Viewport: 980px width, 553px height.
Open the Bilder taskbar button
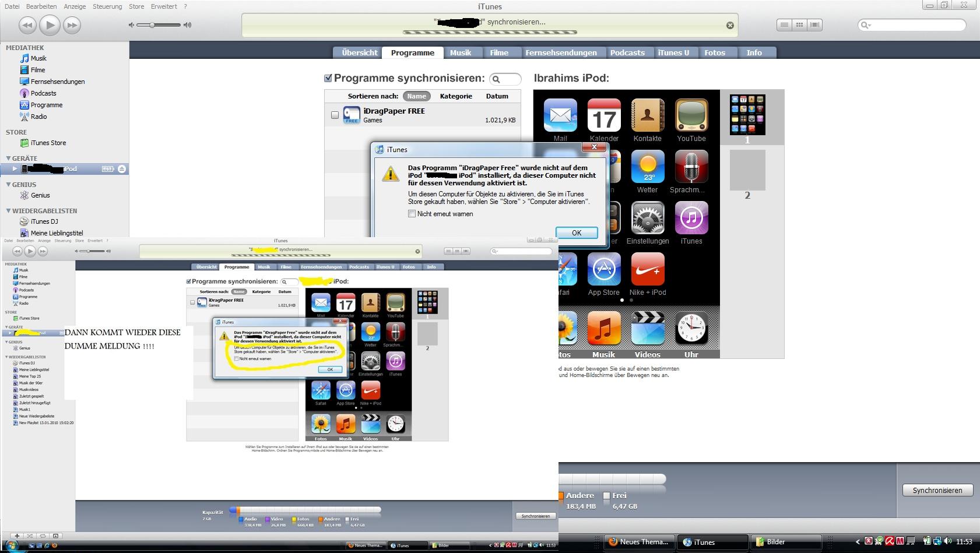click(x=785, y=542)
